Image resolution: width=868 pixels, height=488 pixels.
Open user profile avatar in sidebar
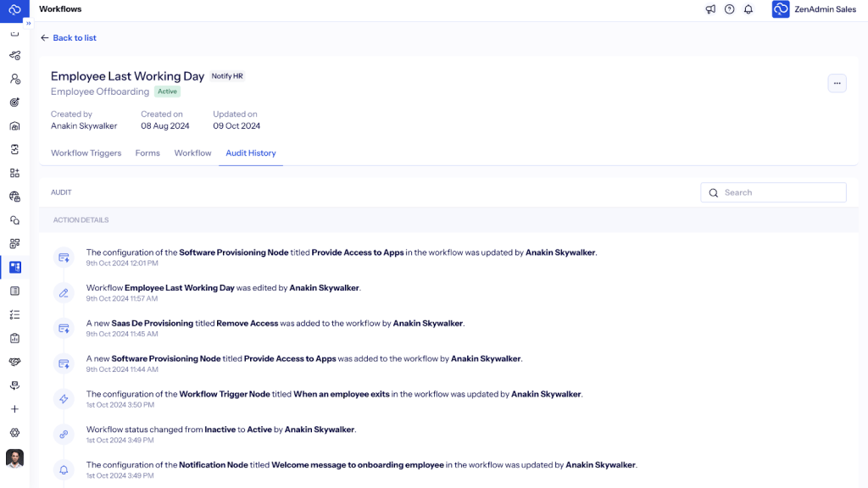pyautogui.click(x=14, y=458)
